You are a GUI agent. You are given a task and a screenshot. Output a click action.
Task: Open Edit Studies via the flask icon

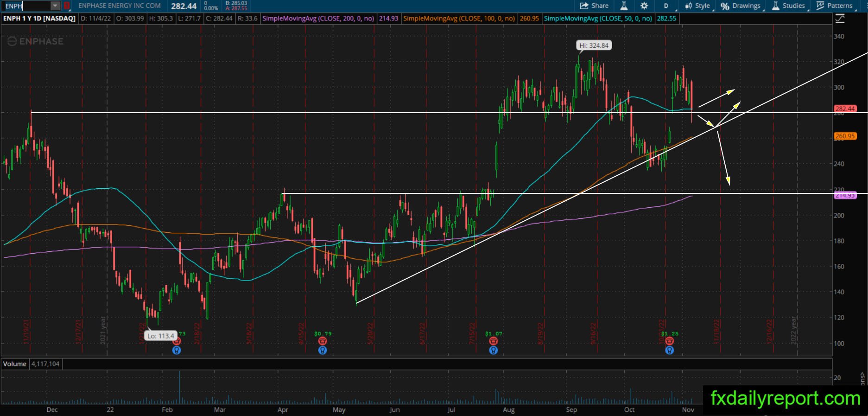[x=624, y=6]
